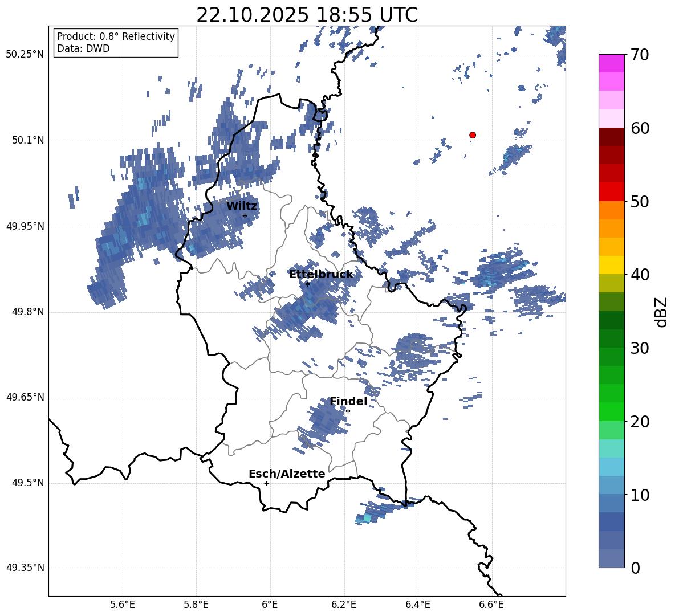Click the 49.65°N latitude label
This screenshot has width=675, height=616.
(x=25, y=397)
